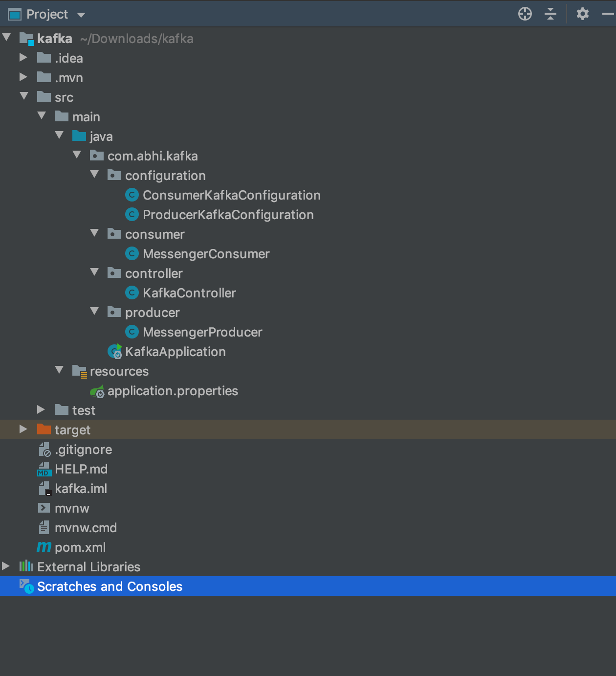Click the Maven icon next to pom.xml
Screen dimensions: 616x676
[x=44, y=547]
